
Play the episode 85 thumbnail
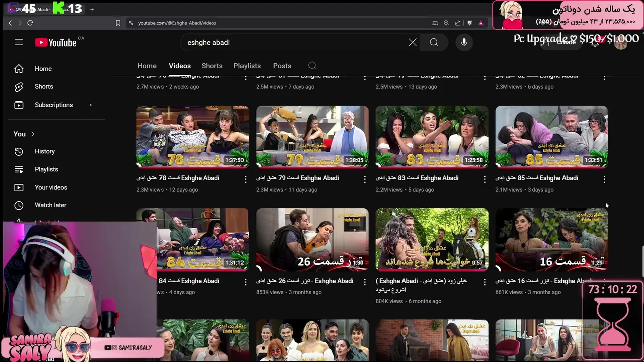[551, 137]
